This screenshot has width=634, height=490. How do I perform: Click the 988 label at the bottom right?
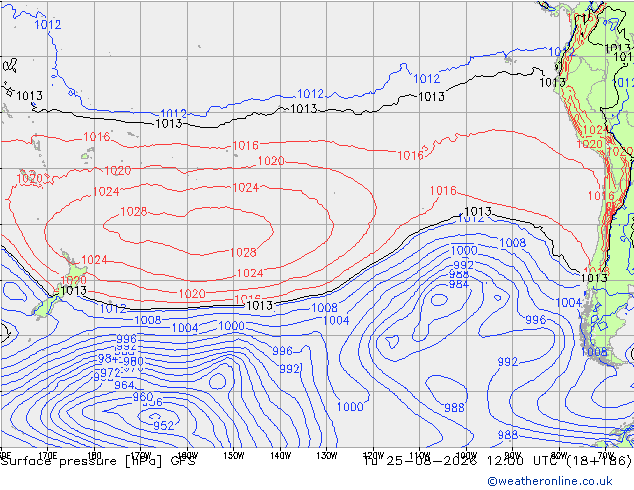pyautogui.click(x=508, y=435)
